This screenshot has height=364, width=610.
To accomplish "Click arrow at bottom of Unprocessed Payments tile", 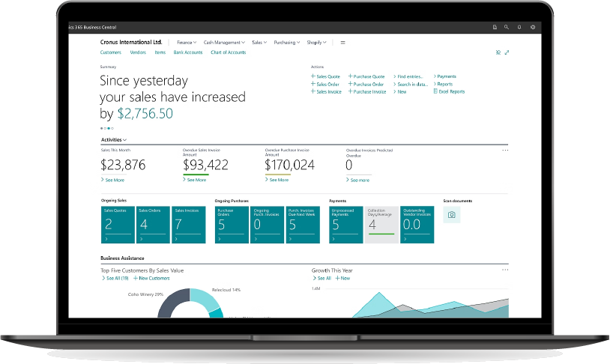I will (x=333, y=239).
